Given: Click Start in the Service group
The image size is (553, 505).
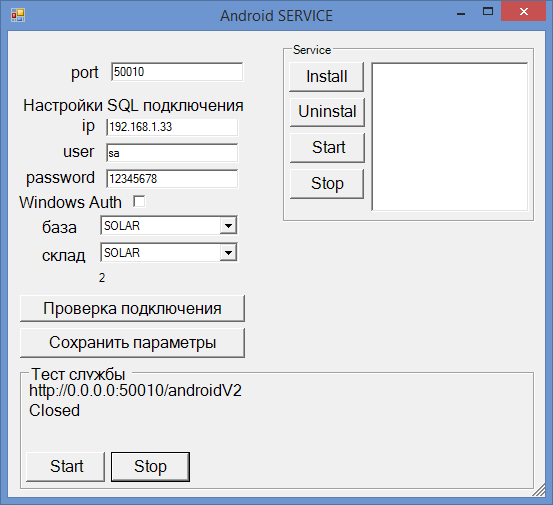Looking at the screenshot, I should coord(327,148).
